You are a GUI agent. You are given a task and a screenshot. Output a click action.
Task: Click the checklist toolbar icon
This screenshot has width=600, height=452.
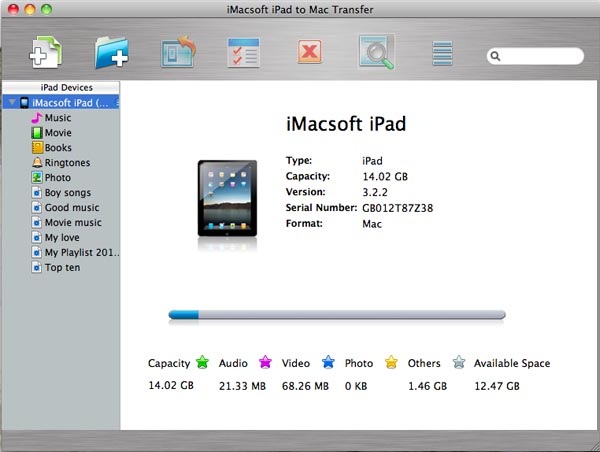[243, 52]
